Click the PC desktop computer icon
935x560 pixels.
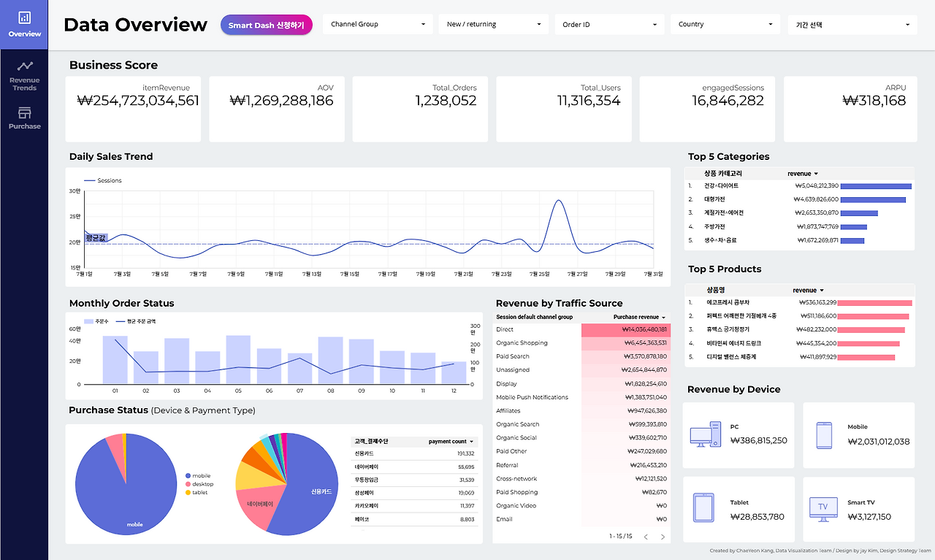point(705,434)
